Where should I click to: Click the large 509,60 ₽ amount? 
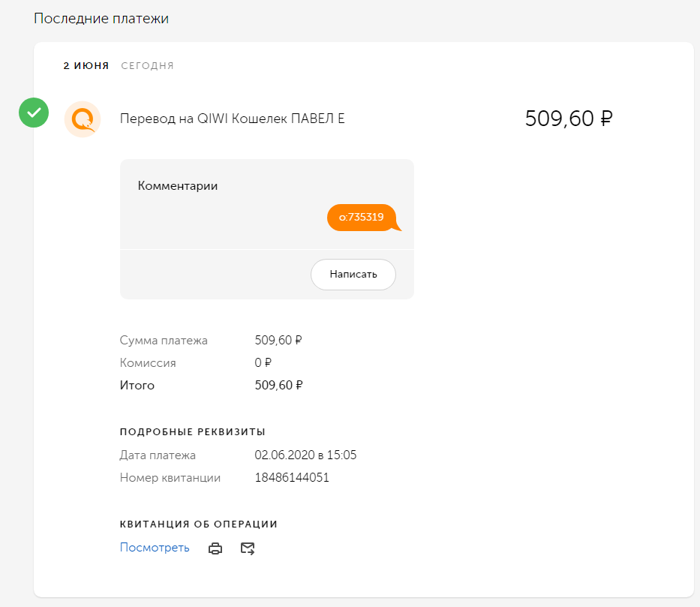pyautogui.click(x=569, y=119)
